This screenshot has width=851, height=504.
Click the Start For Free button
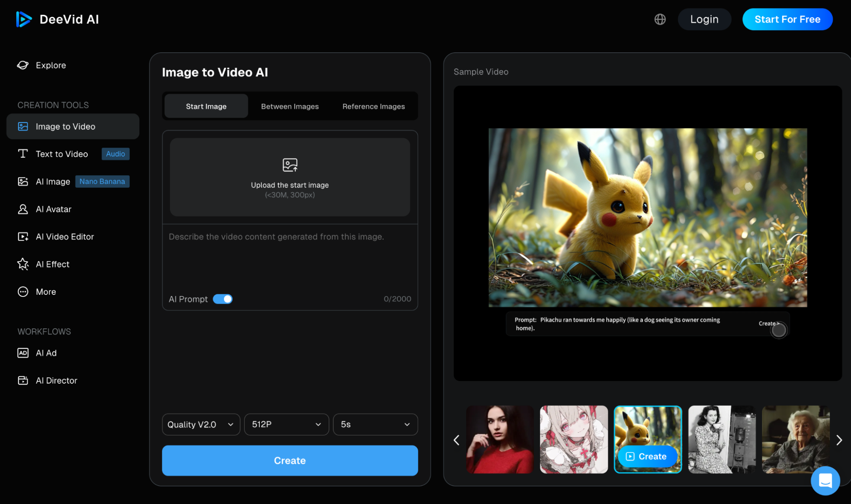coord(787,19)
